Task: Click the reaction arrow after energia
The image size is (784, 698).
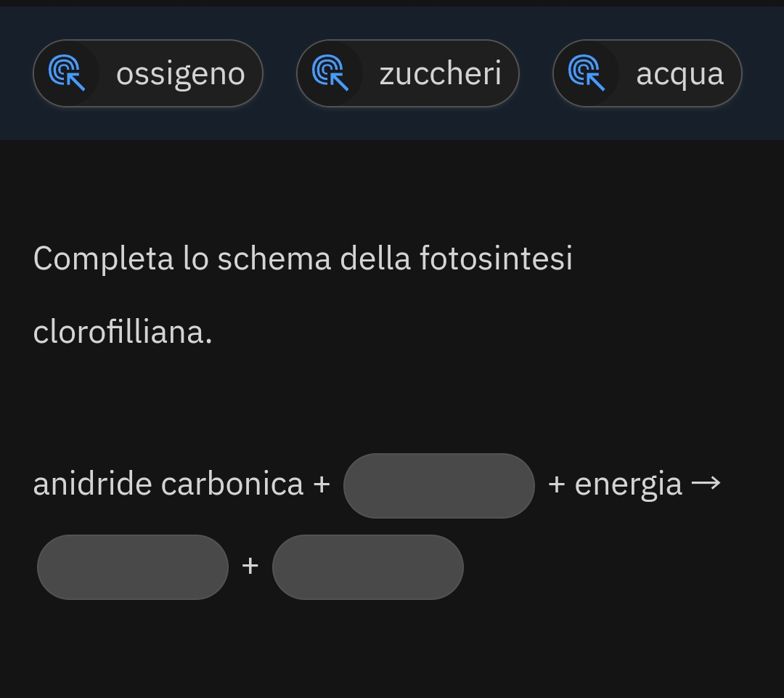Action: 706,483
